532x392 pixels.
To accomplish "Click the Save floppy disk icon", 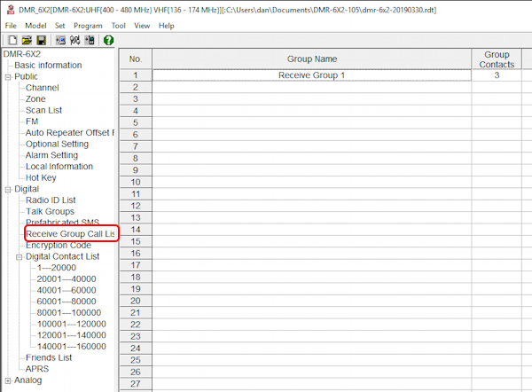I will click(x=41, y=40).
